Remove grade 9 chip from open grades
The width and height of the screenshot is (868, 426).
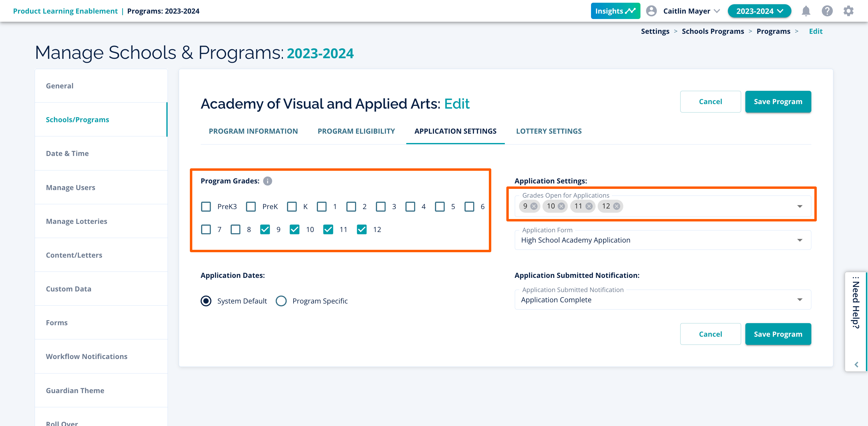pos(534,206)
